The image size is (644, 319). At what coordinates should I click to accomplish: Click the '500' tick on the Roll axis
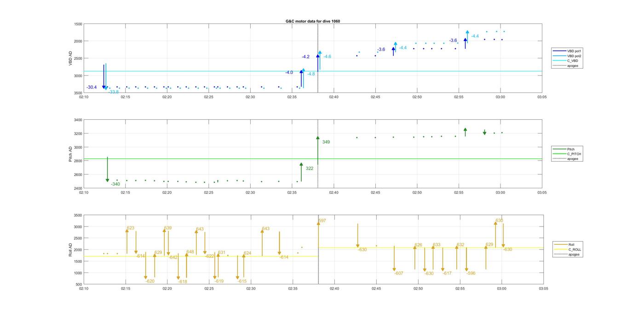79,284
